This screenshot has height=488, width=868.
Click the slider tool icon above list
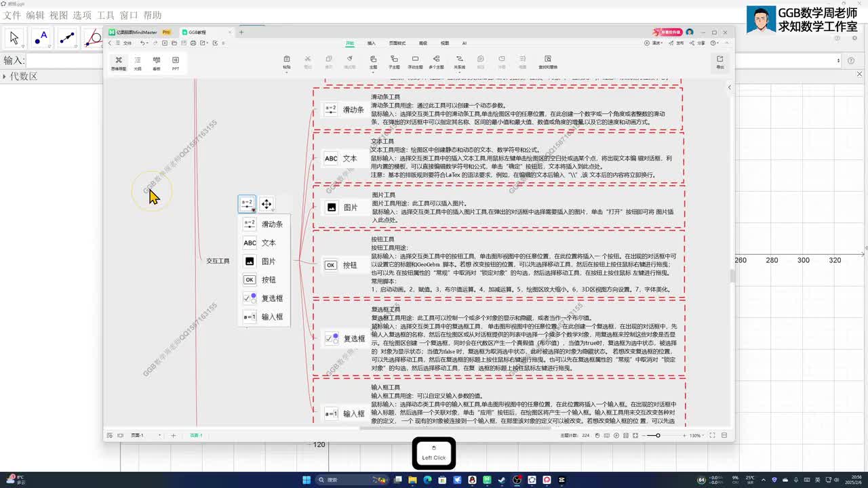click(x=247, y=204)
